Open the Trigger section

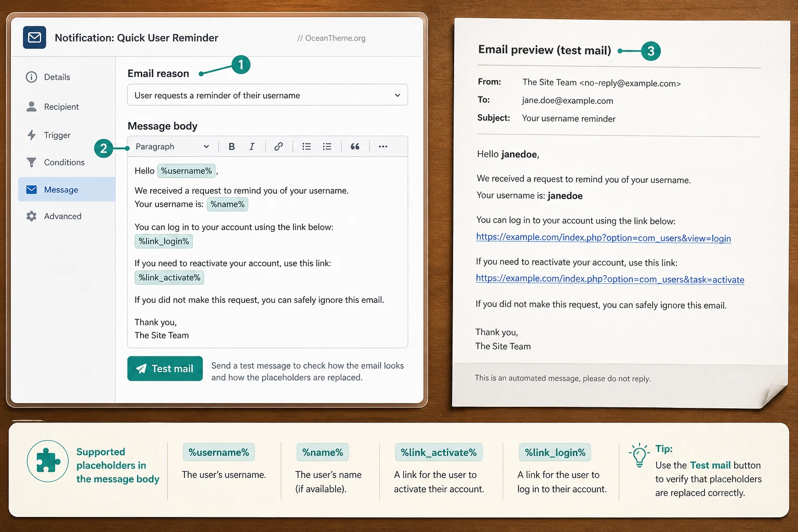tap(66, 135)
